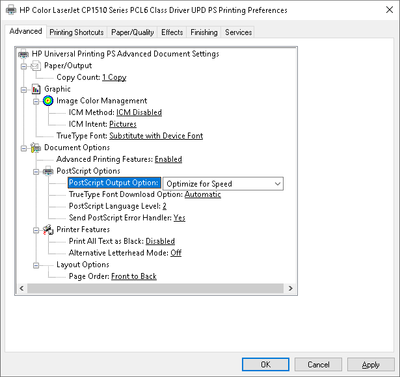Click the HP Universal Printing root printer icon
This screenshot has height=377, width=400.
[24, 54]
